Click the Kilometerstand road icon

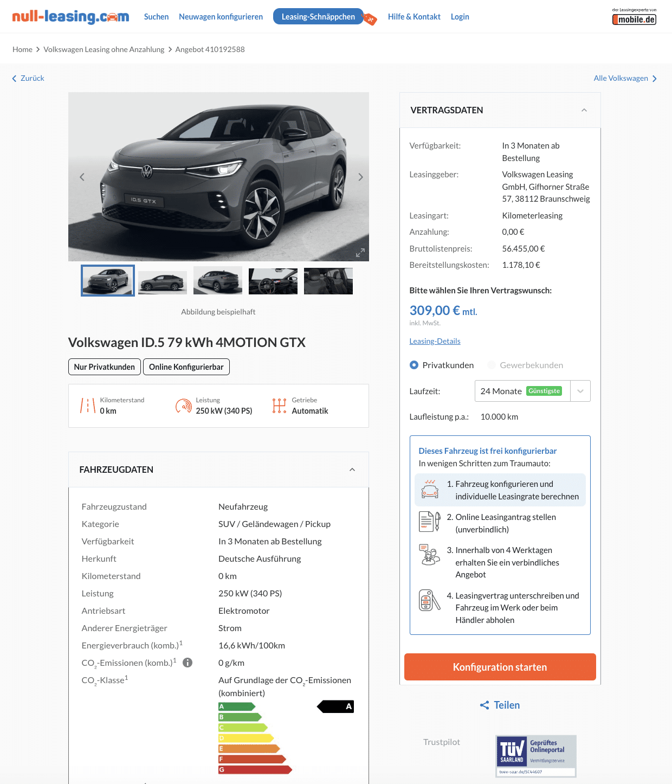tap(88, 406)
